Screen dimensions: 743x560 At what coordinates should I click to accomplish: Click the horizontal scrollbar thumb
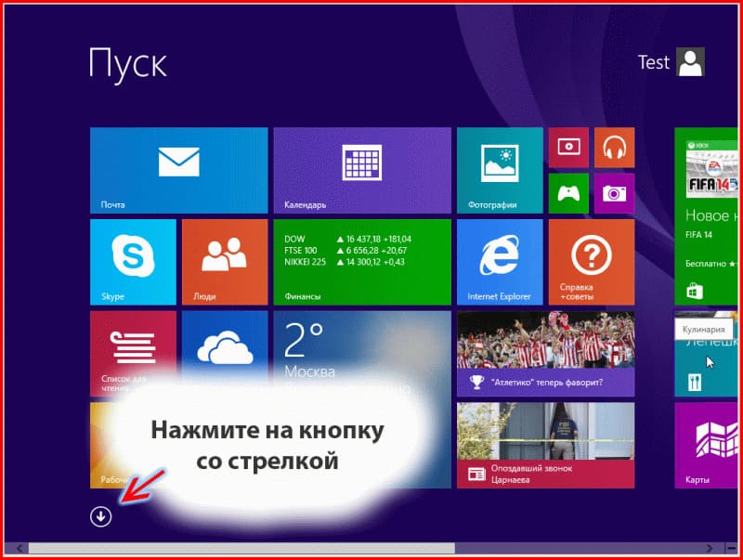(241, 548)
